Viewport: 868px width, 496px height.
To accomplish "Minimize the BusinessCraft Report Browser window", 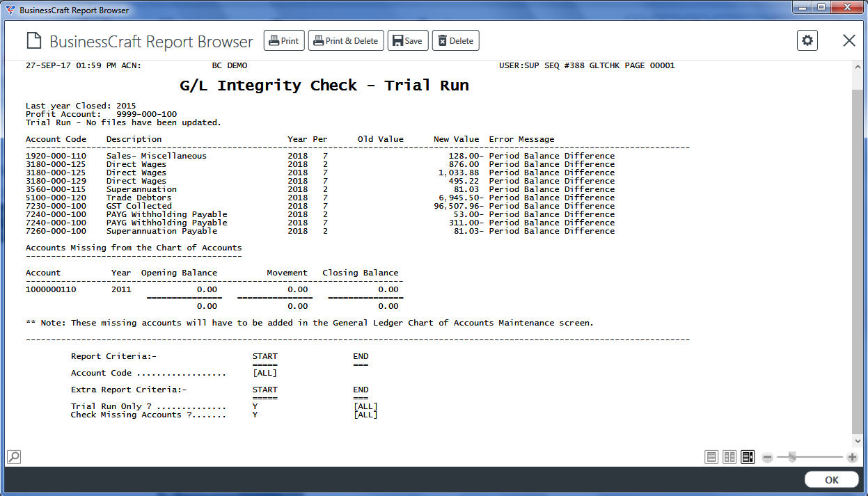I will (802, 8).
